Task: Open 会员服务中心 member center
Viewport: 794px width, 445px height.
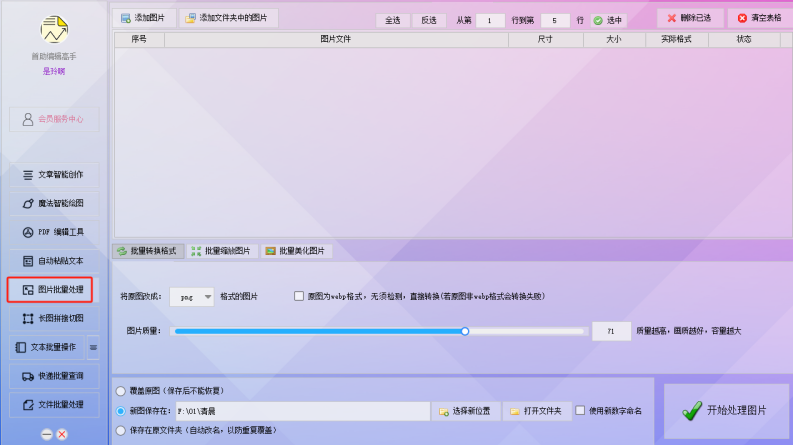Action: click(x=54, y=119)
